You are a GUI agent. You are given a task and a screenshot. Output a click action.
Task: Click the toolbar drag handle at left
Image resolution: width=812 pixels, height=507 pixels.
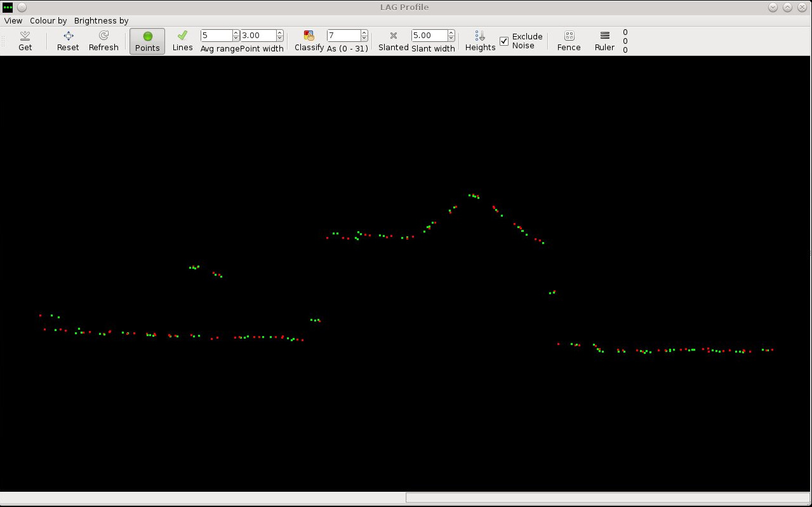pos(4,41)
